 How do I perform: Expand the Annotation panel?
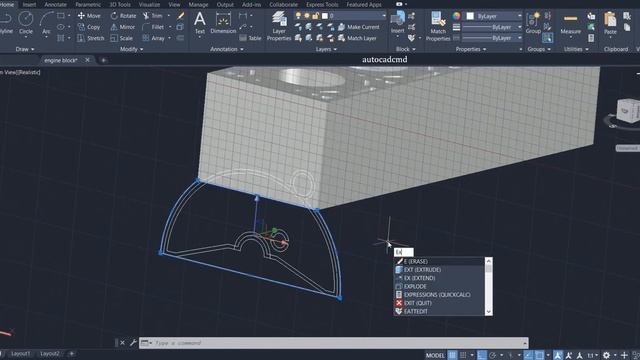click(x=227, y=49)
